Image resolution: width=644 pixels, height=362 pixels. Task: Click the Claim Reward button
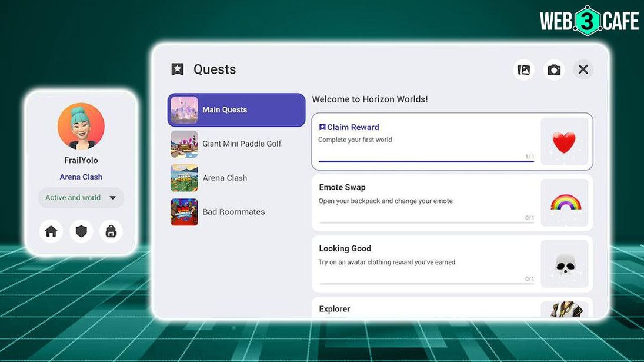click(352, 127)
